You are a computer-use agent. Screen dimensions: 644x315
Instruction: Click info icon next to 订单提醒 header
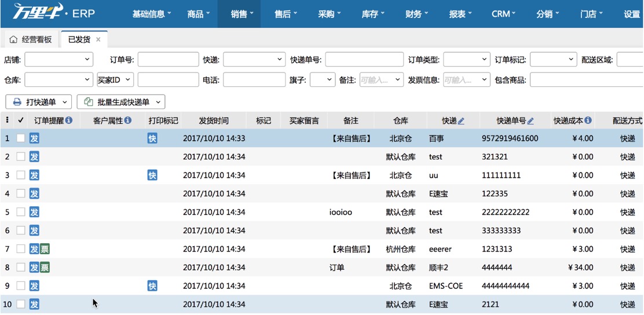click(69, 120)
